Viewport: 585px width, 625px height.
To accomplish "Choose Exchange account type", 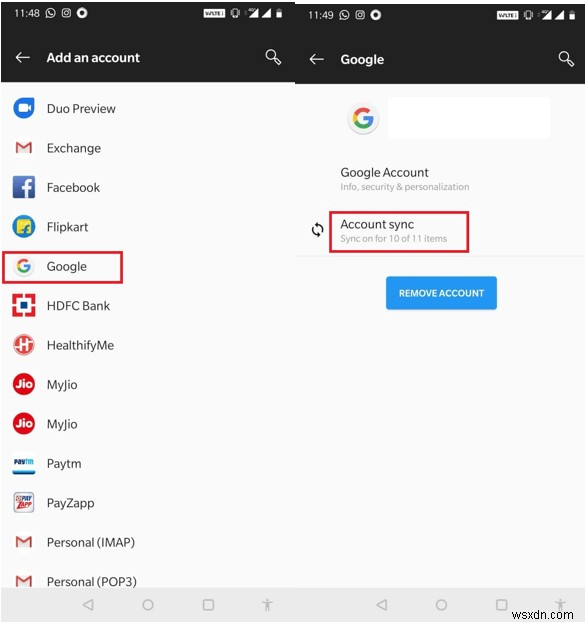I will pos(74,148).
